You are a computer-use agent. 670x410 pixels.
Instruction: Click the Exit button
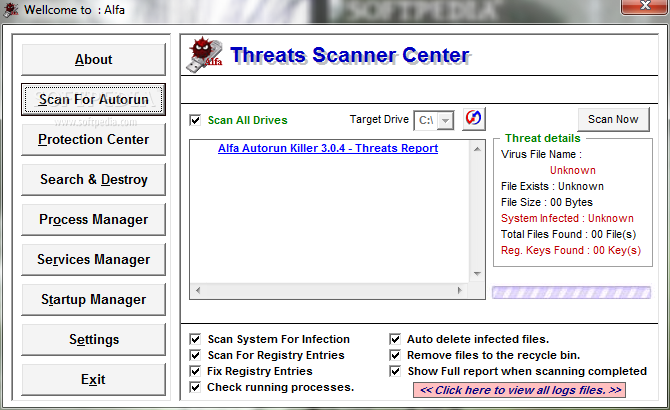tap(93, 379)
